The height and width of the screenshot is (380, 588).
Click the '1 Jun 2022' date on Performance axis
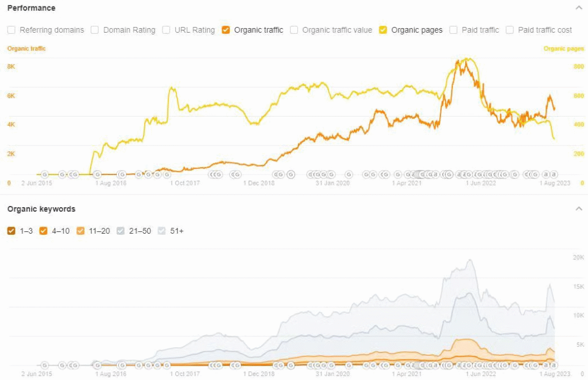coord(480,183)
